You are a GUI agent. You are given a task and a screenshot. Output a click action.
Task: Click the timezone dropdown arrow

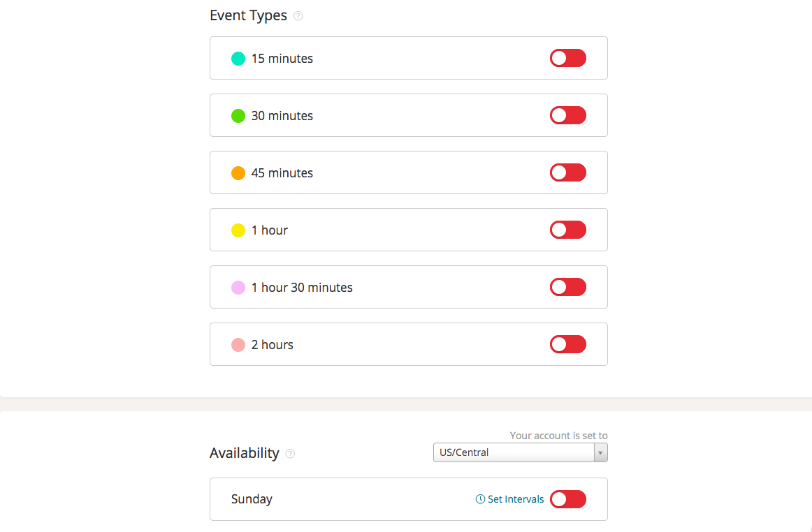[600, 452]
